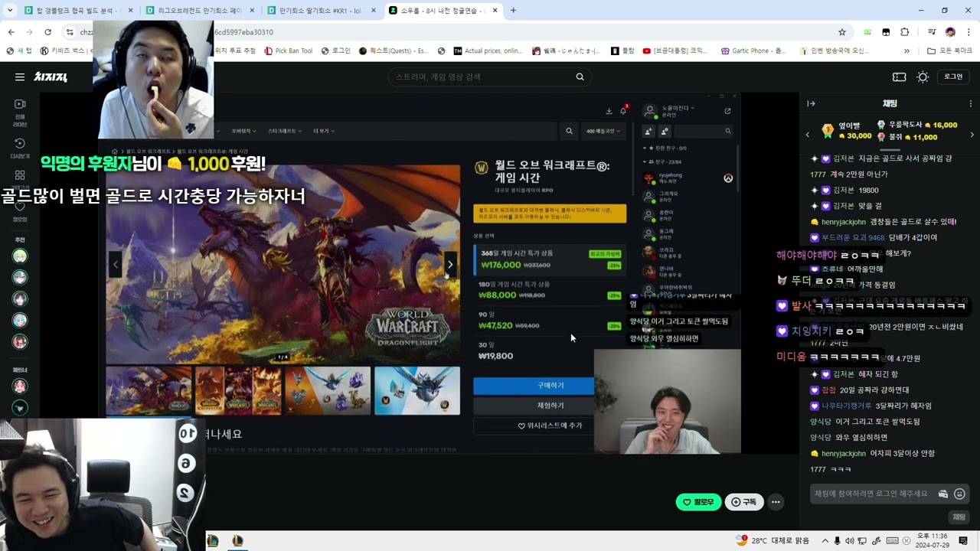Click the 채팅 send button
This screenshot has width=980, height=551.
coord(959,517)
